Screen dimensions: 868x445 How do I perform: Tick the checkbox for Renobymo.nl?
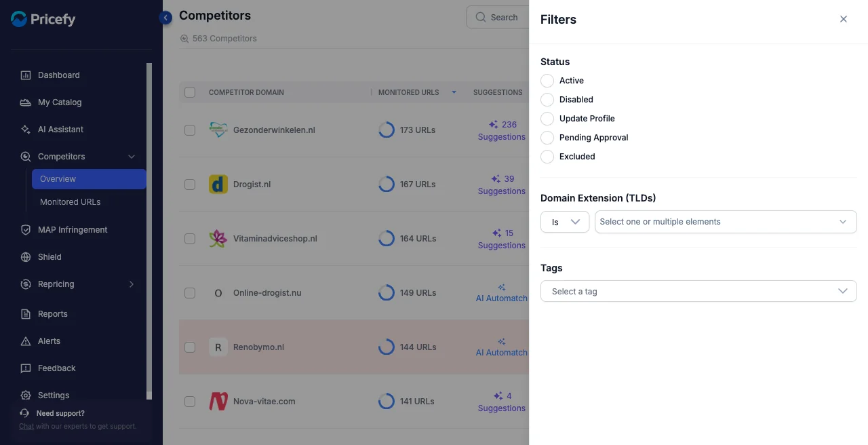[190, 347]
